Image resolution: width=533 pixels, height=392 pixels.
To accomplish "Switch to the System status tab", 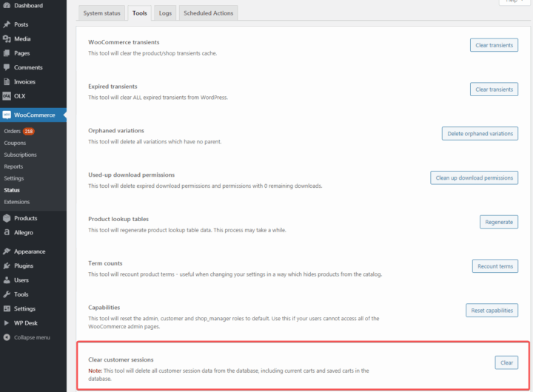I will click(103, 13).
